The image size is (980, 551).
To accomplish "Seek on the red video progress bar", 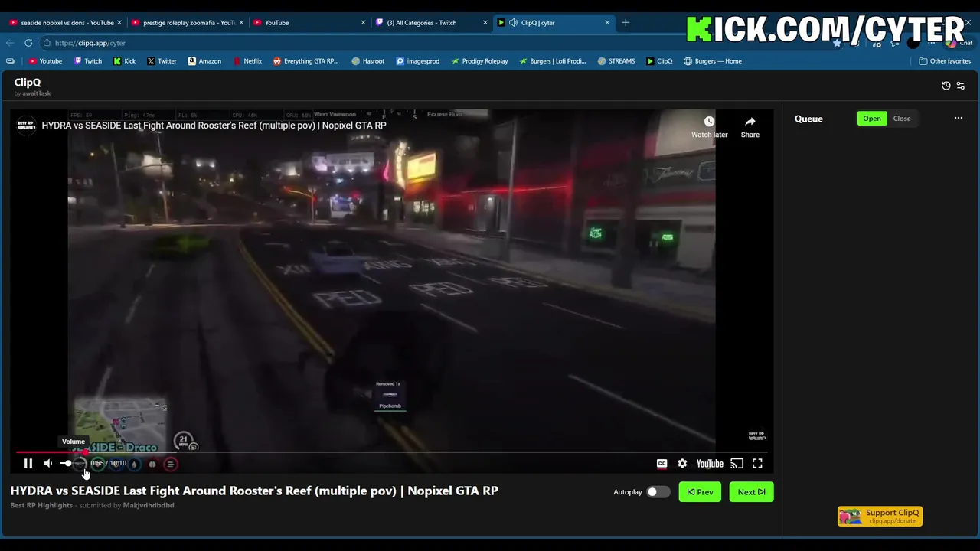I will [390, 452].
